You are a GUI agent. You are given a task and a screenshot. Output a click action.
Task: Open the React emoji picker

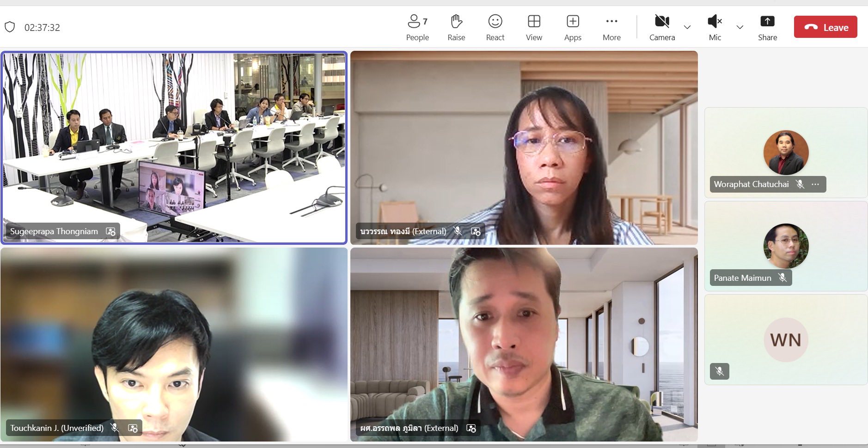(x=495, y=27)
